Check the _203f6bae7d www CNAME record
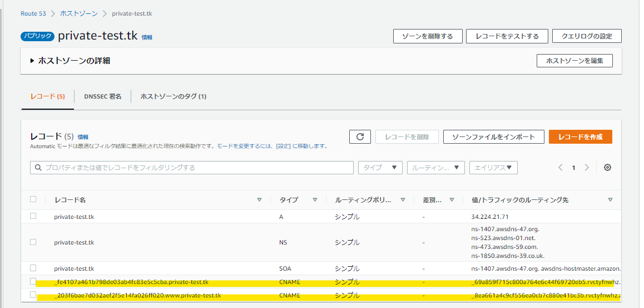 click(33, 295)
